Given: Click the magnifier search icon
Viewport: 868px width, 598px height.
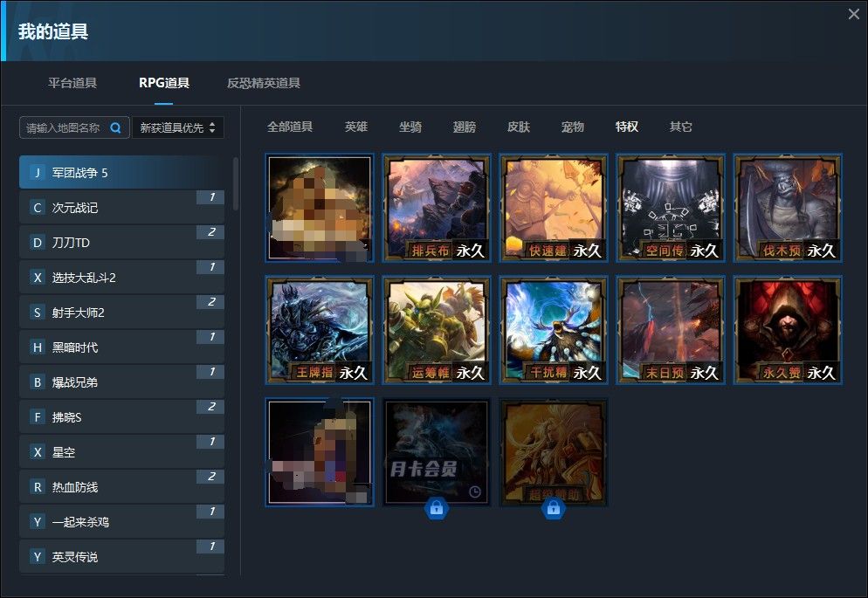Looking at the screenshot, I should [115, 127].
